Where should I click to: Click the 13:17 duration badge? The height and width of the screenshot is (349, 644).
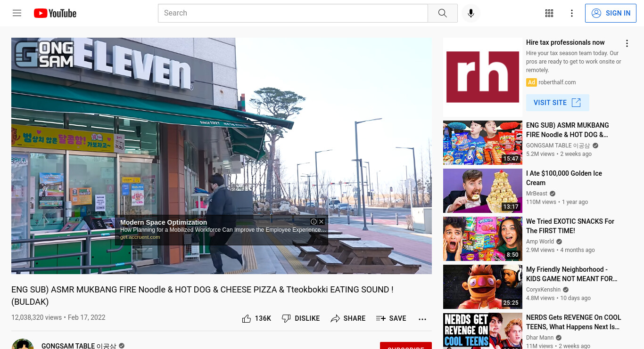[x=511, y=207]
